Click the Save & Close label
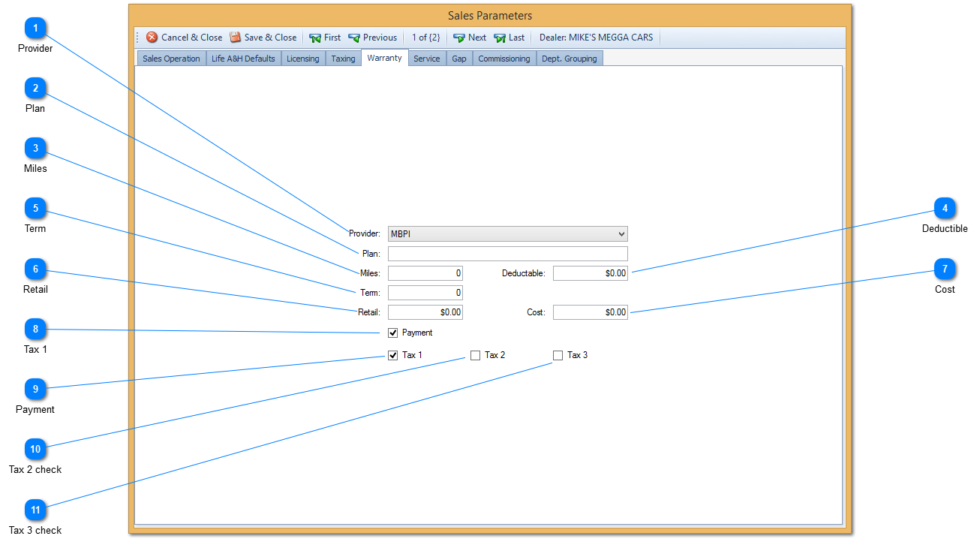 271,38
